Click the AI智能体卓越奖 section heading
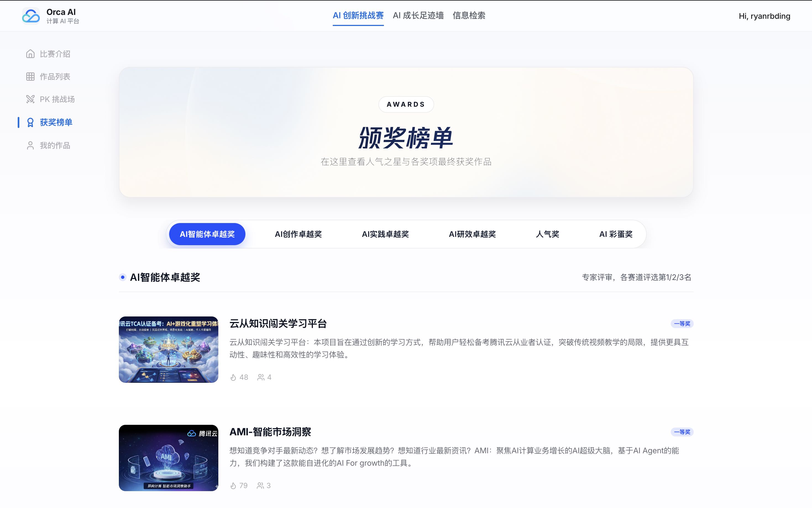The width and height of the screenshot is (812, 508). pyautogui.click(x=165, y=277)
